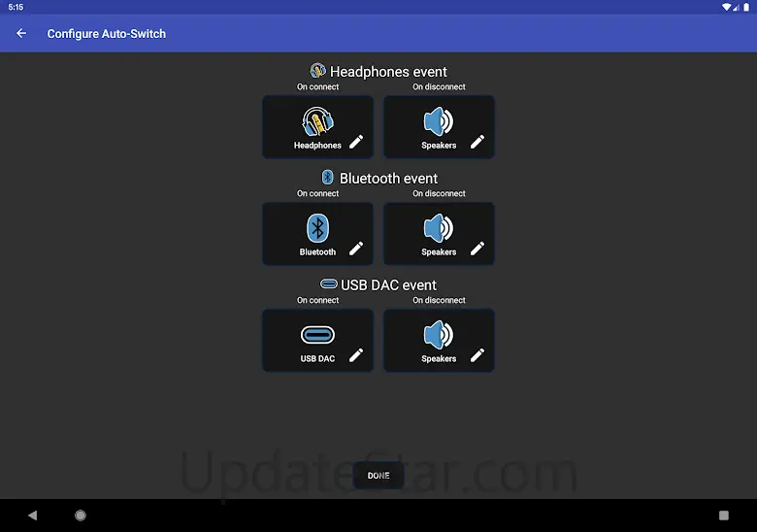Click 'On disconnect' label under Bluetooth event
Screen dimensions: 757x532
click(x=439, y=193)
